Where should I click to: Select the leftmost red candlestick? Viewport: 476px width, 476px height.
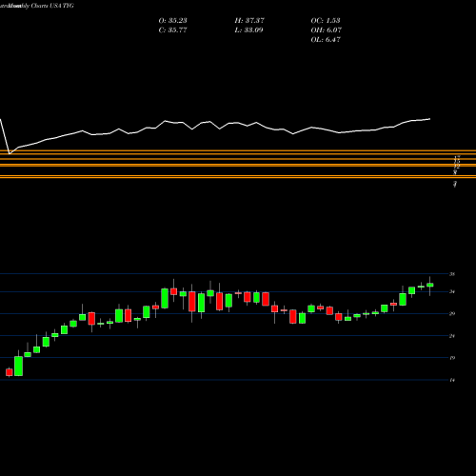pyautogui.click(x=10, y=372)
